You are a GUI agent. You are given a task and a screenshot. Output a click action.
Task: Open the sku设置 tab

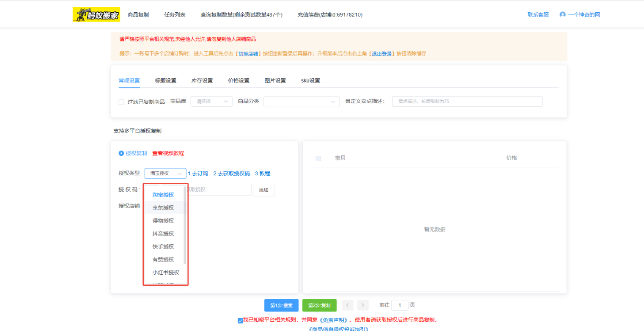click(310, 81)
